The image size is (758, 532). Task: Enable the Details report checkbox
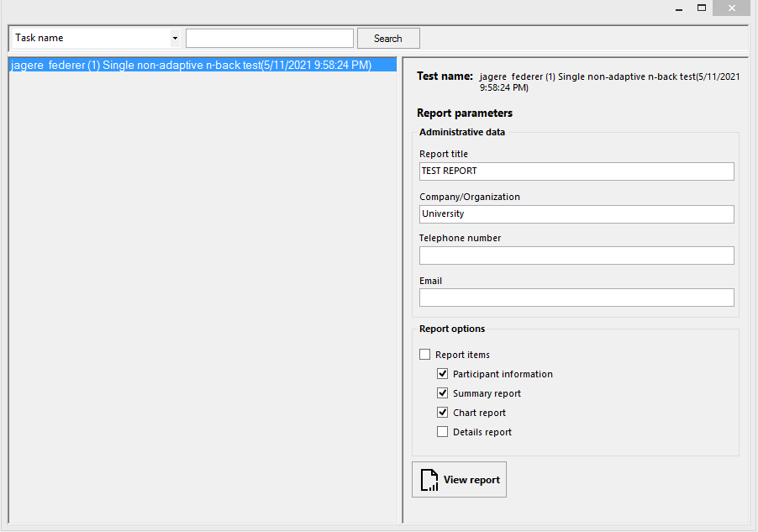(442, 432)
